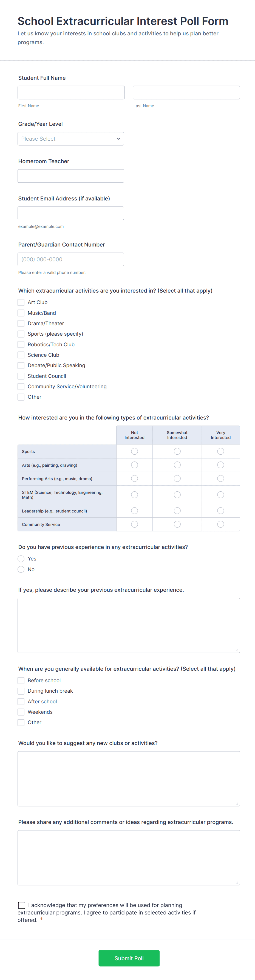Check the Before school availability option
255x980 pixels.
[21, 680]
